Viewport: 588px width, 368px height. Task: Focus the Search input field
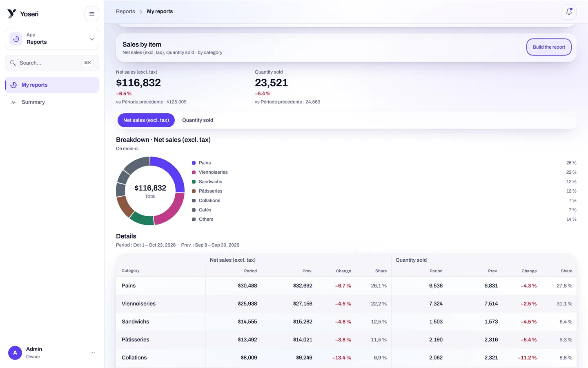coord(52,63)
